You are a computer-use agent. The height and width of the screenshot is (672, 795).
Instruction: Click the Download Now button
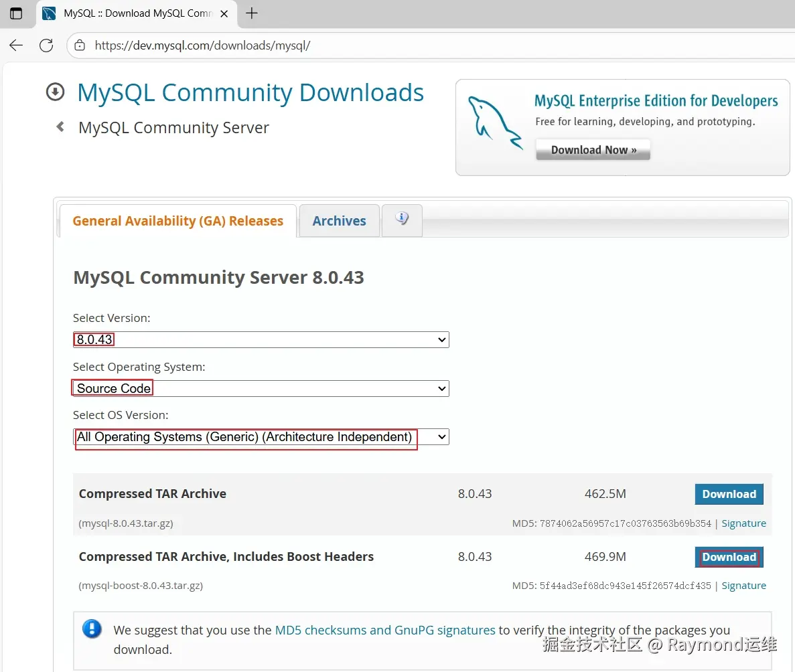[x=593, y=150]
